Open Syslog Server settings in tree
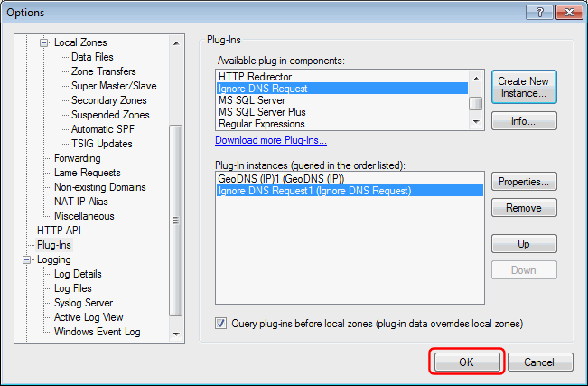 pos(83,303)
